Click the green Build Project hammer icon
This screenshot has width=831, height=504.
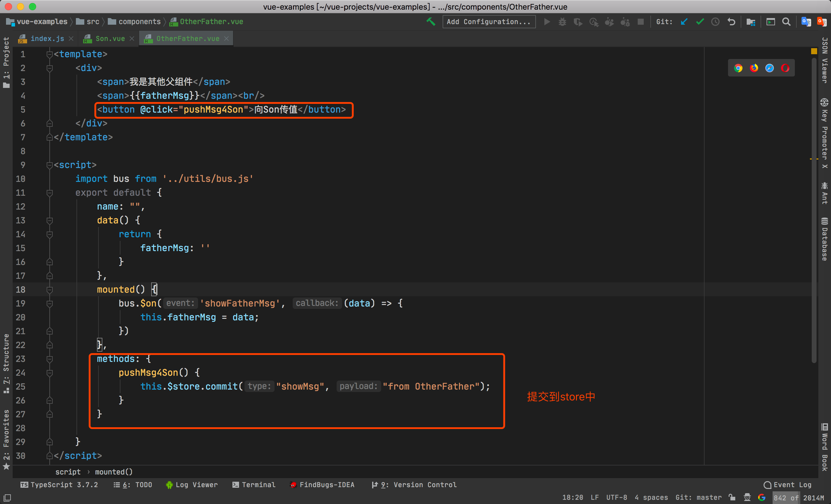pyautogui.click(x=431, y=22)
